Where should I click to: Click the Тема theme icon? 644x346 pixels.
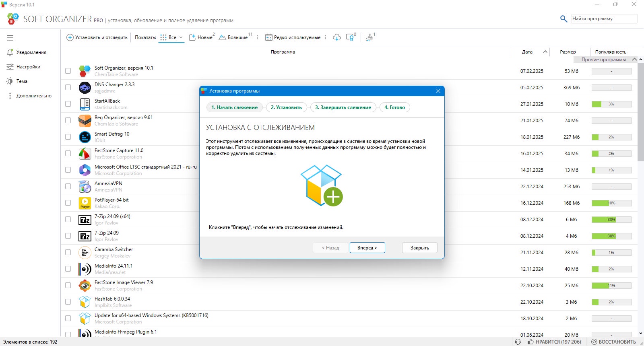(10, 81)
